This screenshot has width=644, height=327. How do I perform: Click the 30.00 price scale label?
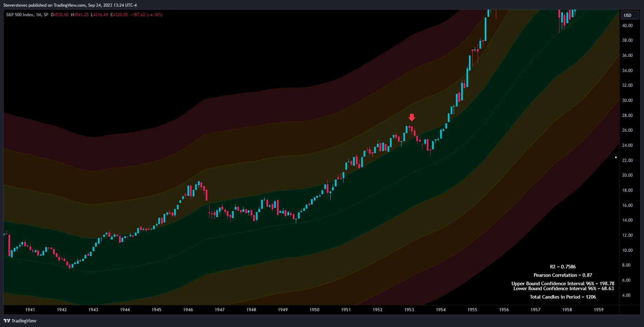click(627, 100)
